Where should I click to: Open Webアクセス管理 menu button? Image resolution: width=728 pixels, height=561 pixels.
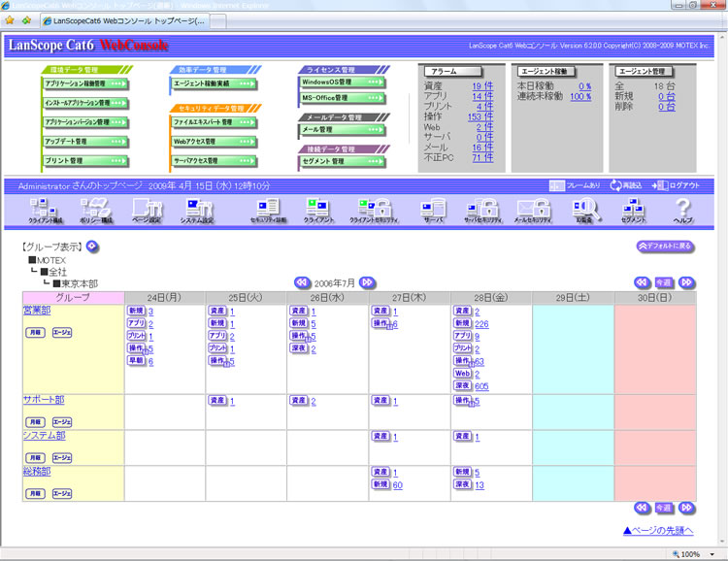pos(214,142)
